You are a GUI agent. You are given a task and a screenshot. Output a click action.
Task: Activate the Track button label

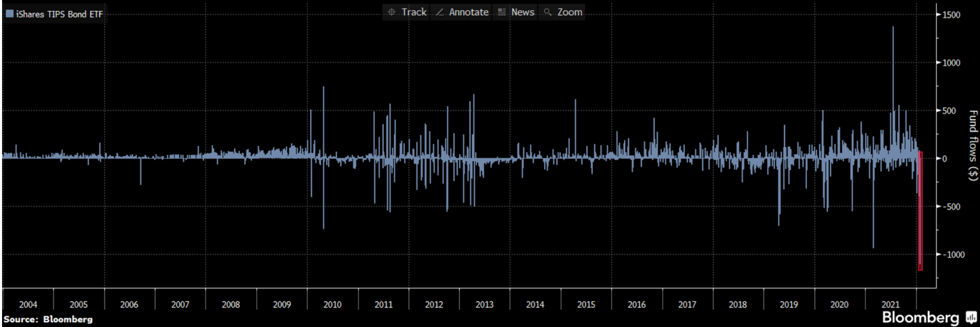point(414,12)
